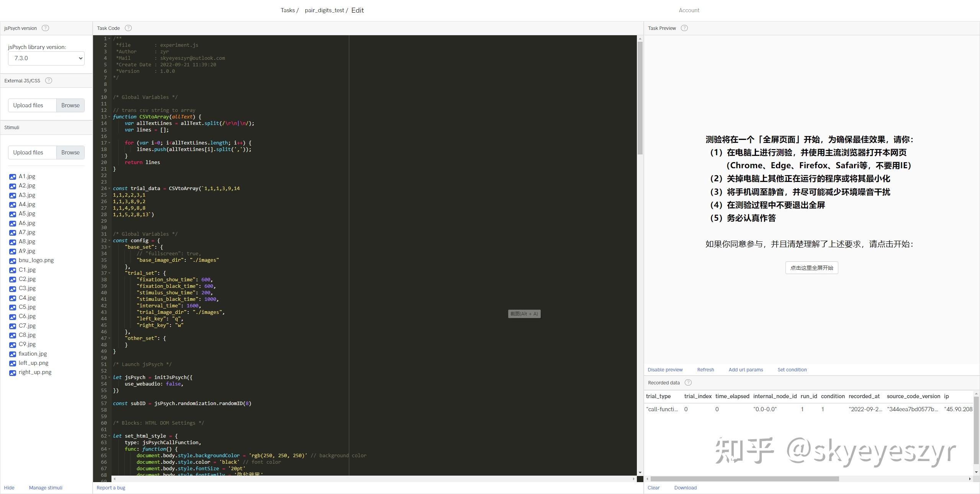Hide the left sidebar panel

(9, 488)
